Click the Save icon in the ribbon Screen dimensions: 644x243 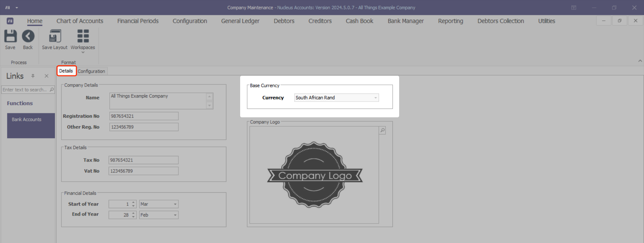pos(10,36)
